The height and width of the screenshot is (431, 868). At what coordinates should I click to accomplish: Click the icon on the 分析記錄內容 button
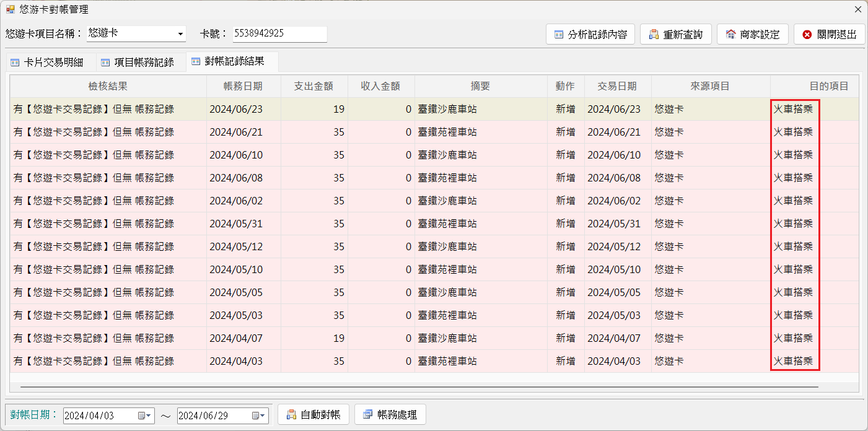coord(559,35)
